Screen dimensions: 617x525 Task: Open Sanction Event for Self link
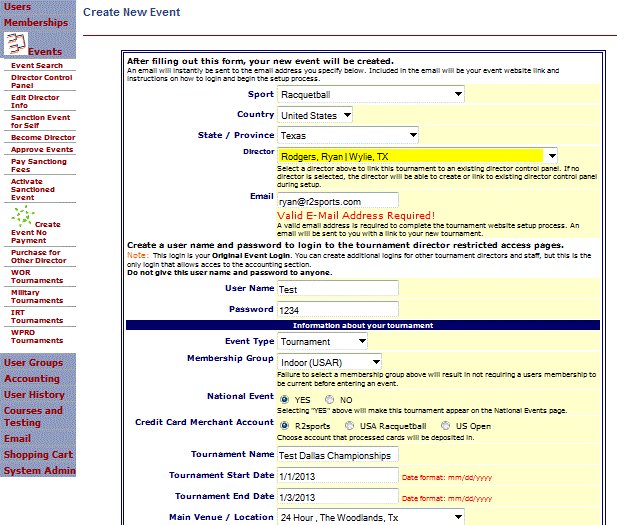click(41, 121)
